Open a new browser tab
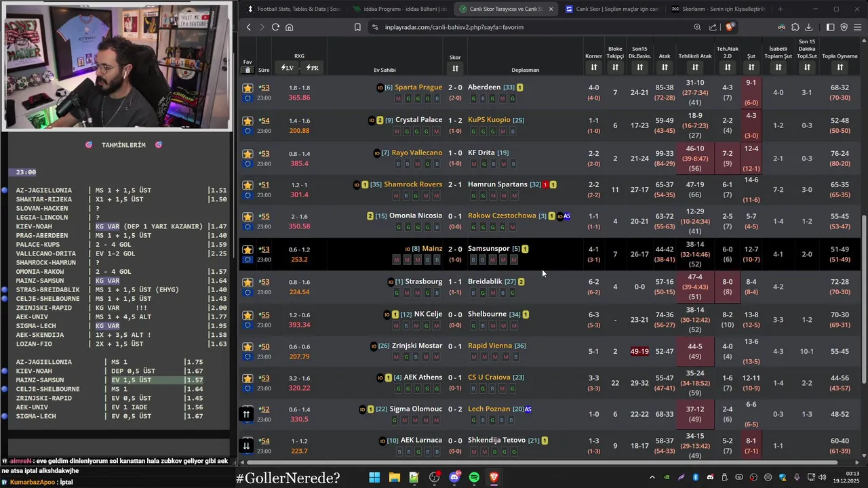 pyautogui.click(x=780, y=9)
